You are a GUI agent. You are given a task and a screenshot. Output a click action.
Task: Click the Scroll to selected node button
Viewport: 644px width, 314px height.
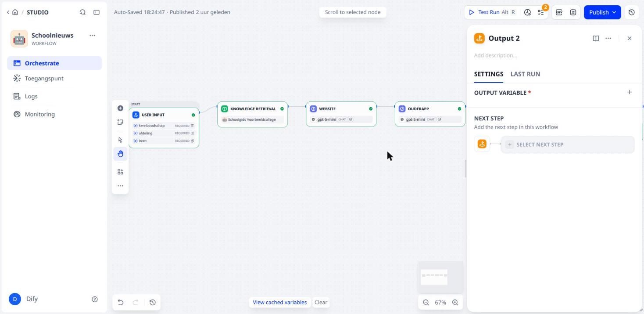(353, 12)
